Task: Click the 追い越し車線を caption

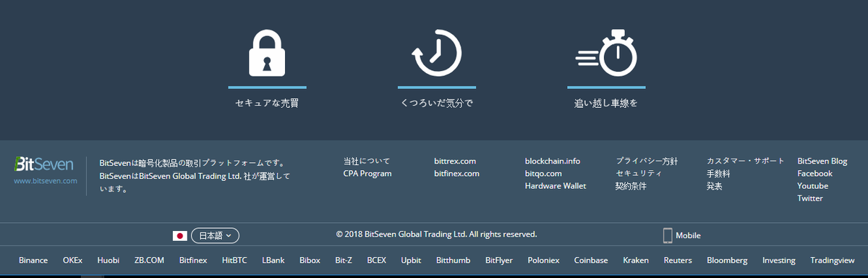Action: pos(605,103)
